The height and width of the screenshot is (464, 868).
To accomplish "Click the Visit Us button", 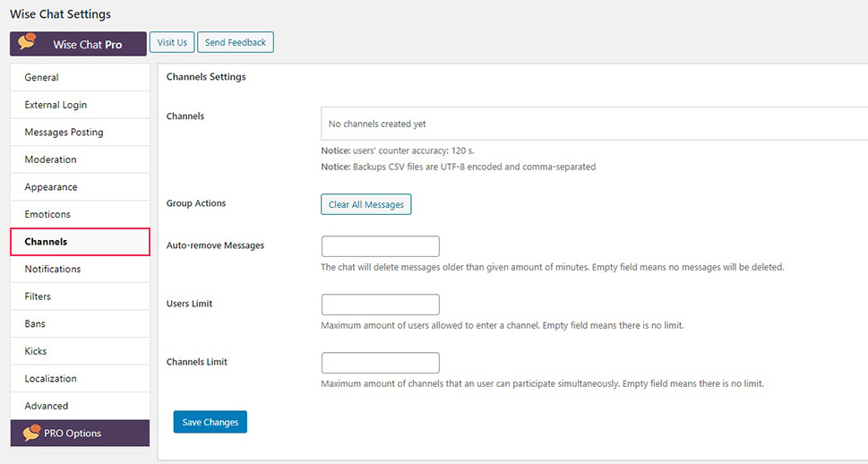I will coord(172,42).
